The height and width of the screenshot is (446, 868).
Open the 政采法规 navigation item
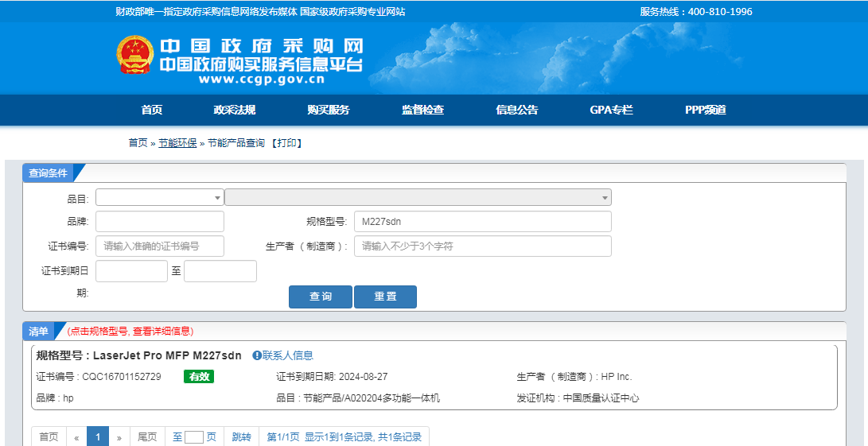point(235,111)
